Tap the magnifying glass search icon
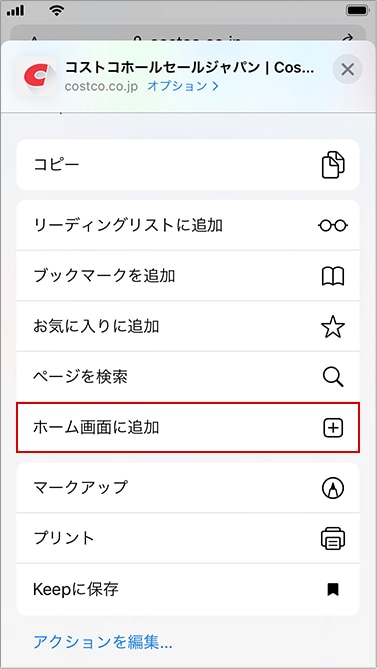Viewport: 377px width, 669px height. tap(333, 377)
